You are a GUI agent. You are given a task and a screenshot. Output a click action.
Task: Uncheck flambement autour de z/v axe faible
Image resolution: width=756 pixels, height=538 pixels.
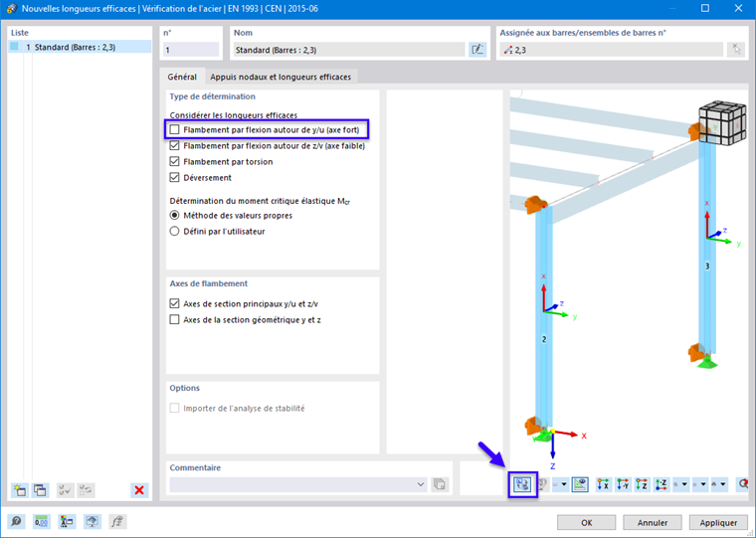click(x=174, y=145)
